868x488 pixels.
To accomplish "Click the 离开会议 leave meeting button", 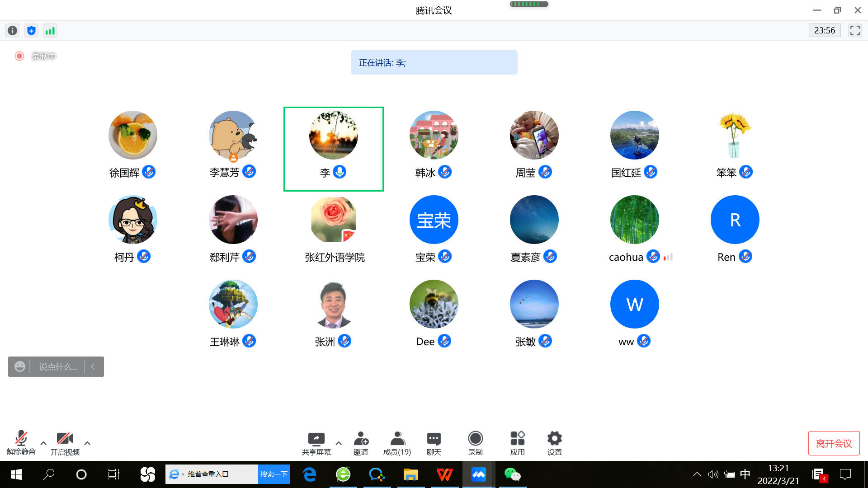I will pos(834,443).
